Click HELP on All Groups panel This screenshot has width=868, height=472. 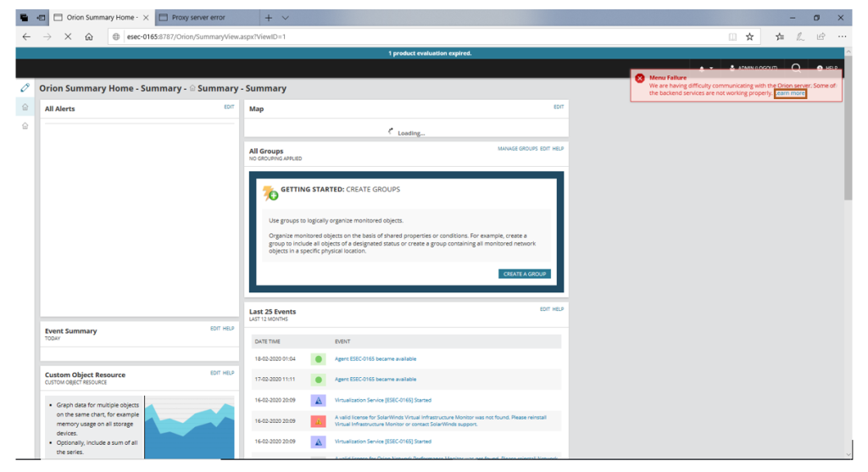[558, 149]
